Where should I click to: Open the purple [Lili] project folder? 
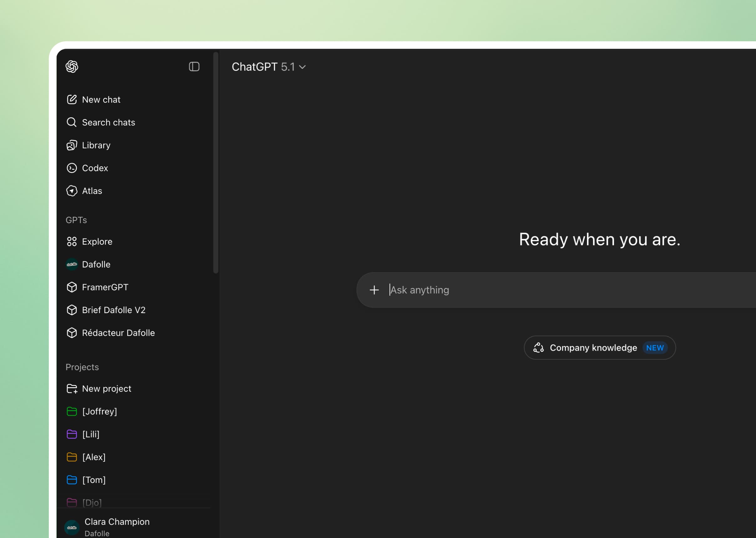point(90,434)
